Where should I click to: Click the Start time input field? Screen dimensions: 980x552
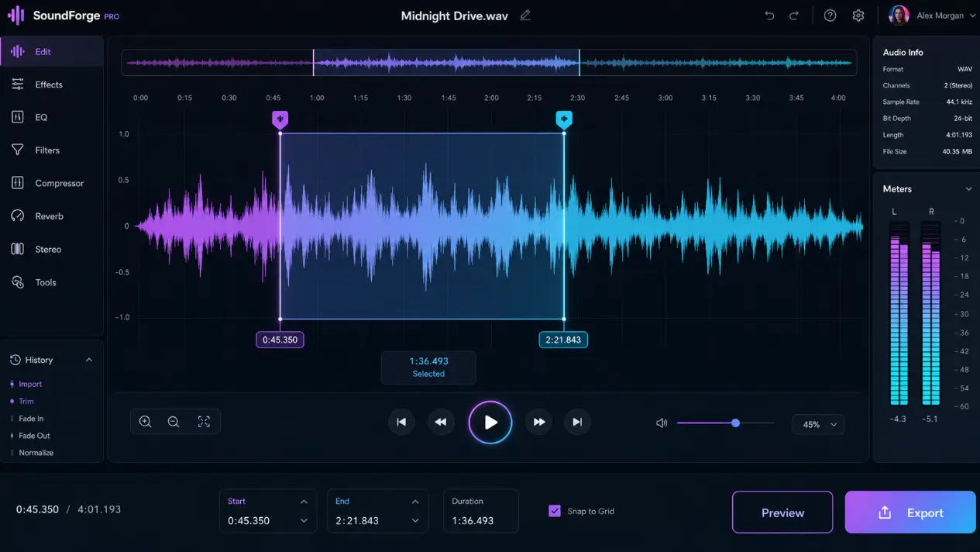pos(267,511)
